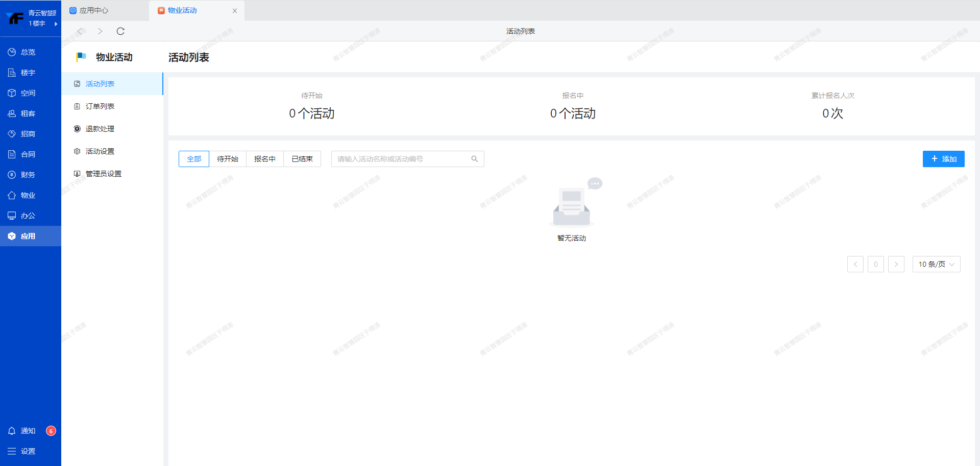
Task: Click the forward arrow navigation icon
Action: pos(100,31)
